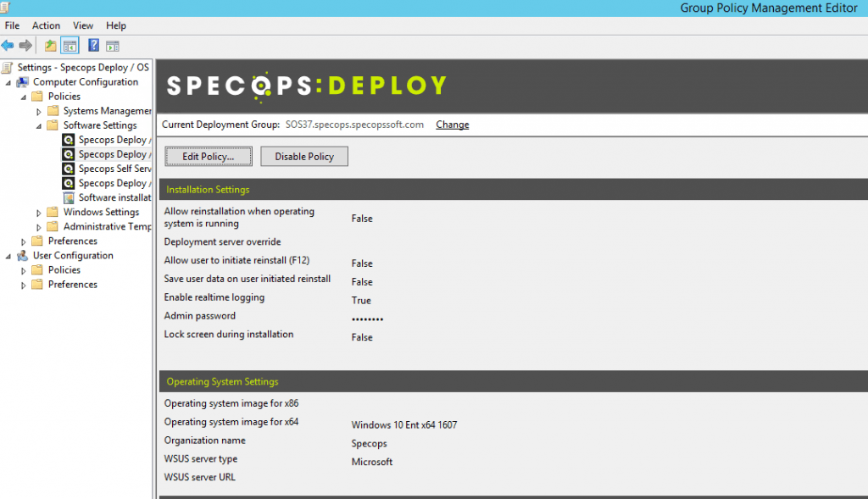This screenshot has height=499, width=868.
Task: Collapse the Software Settings folder
Action: pos(38,125)
